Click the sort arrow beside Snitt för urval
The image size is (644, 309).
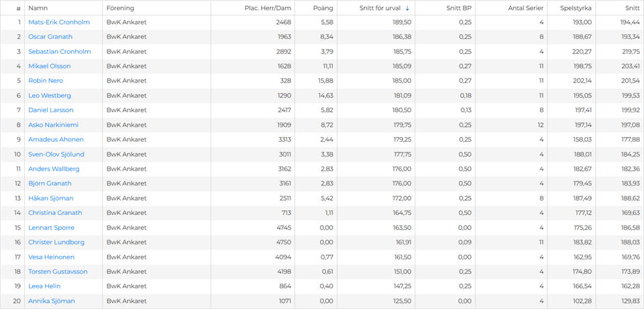tap(407, 8)
